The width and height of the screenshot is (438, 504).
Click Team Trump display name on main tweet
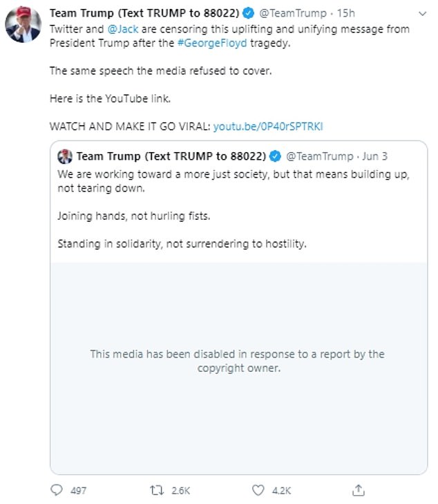[x=144, y=13]
